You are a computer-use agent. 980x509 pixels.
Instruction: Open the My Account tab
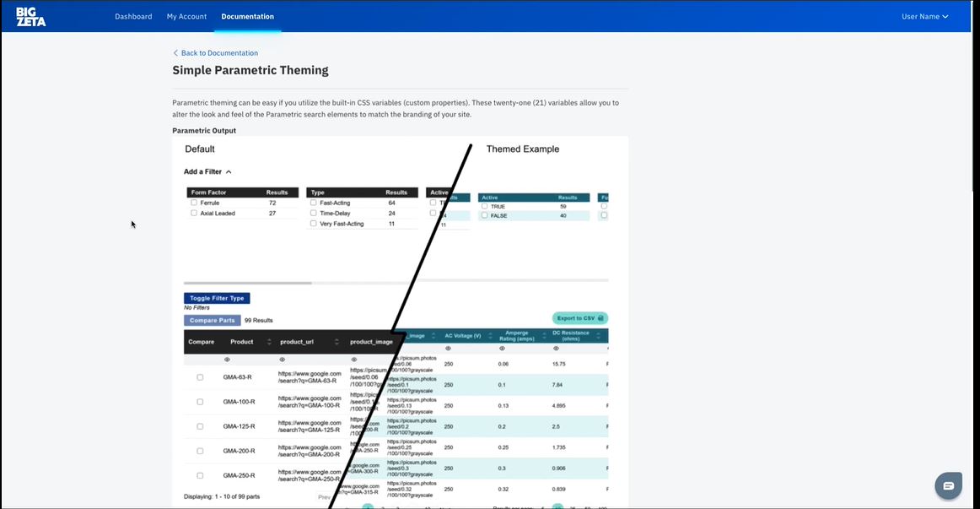[186, 16]
